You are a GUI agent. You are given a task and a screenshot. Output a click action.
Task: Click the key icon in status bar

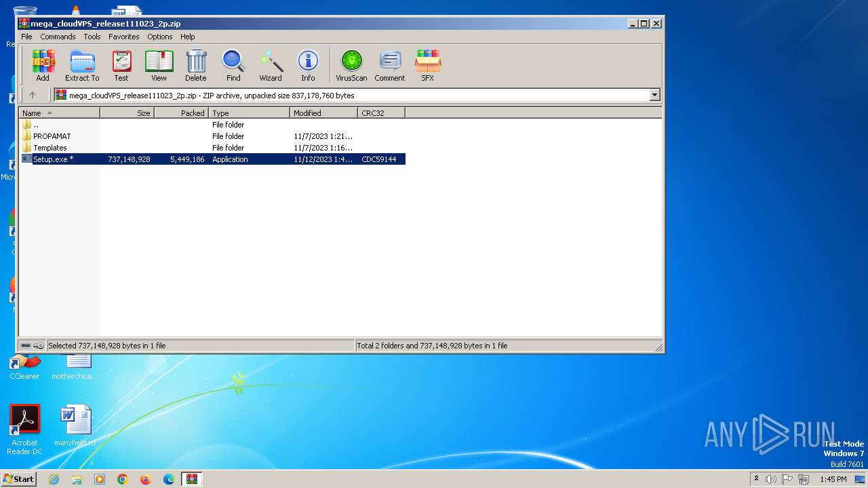(39, 346)
